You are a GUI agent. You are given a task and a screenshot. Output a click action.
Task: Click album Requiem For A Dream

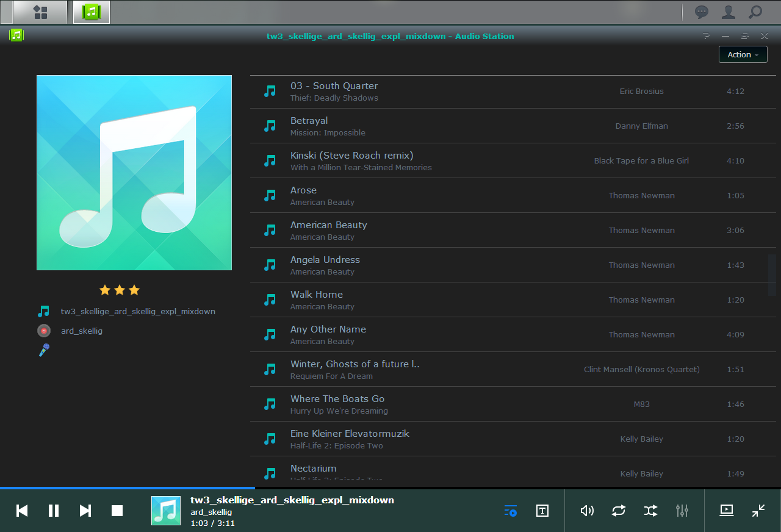[x=331, y=376]
